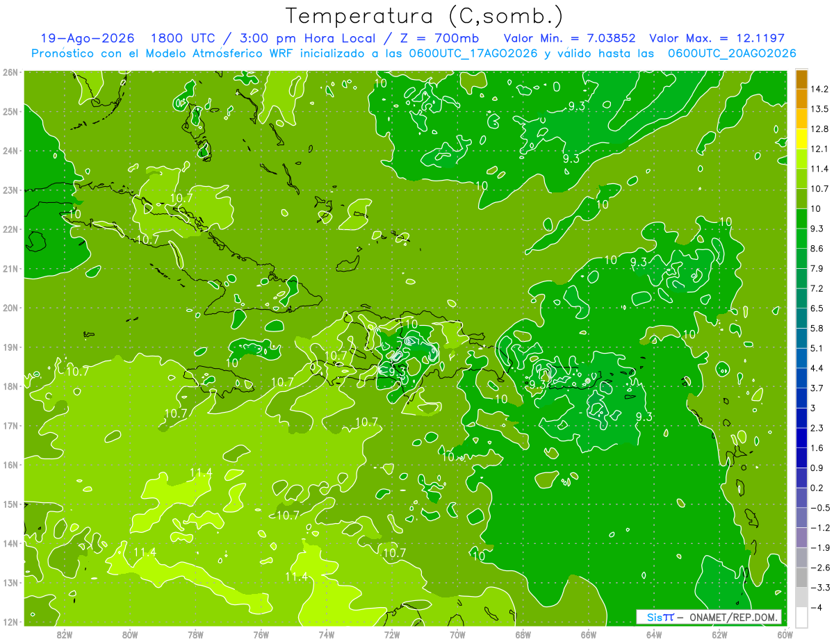Click the 22N latitude axis label
834x644 pixels.
tap(10, 229)
